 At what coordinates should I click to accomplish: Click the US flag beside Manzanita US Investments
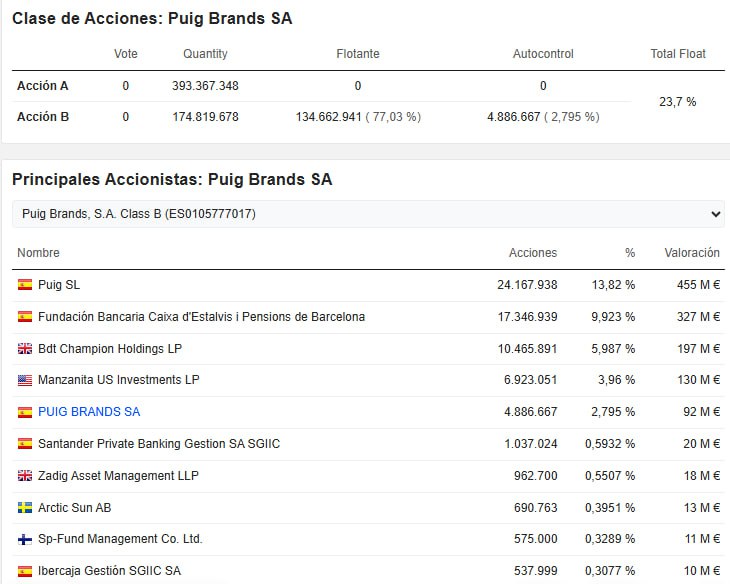[25, 380]
